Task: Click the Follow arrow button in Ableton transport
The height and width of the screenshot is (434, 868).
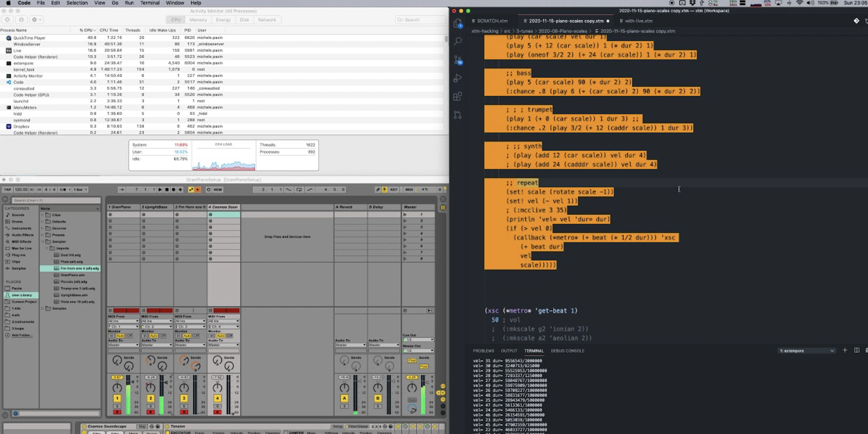Action: pyautogui.click(x=122, y=189)
